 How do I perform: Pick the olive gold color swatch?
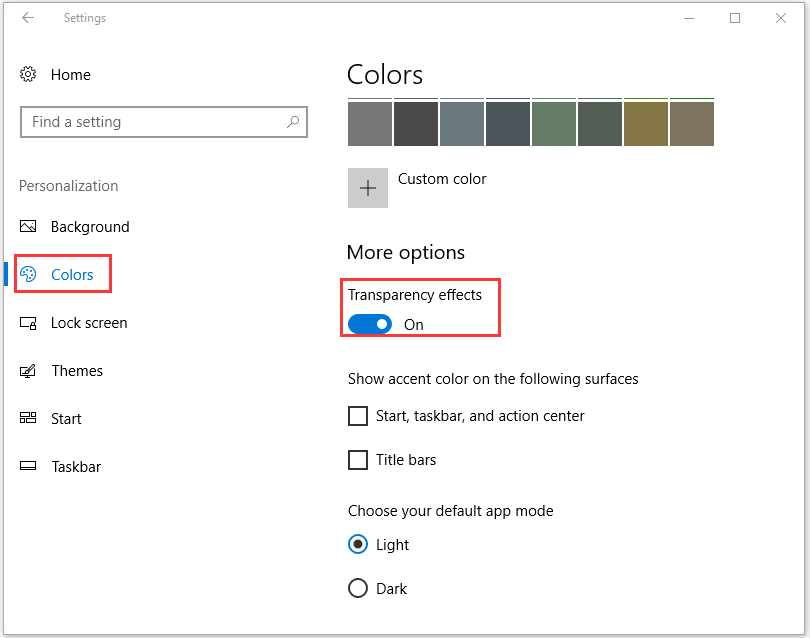pyautogui.click(x=646, y=124)
